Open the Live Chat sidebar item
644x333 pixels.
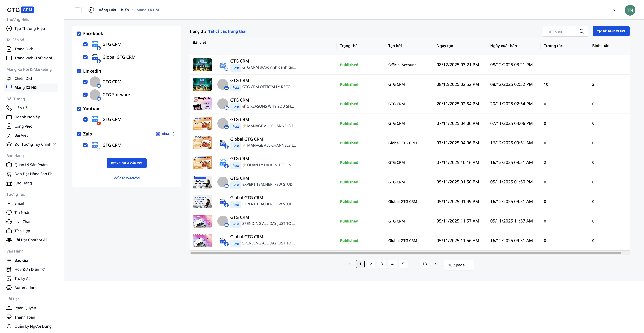[x=22, y=221]
